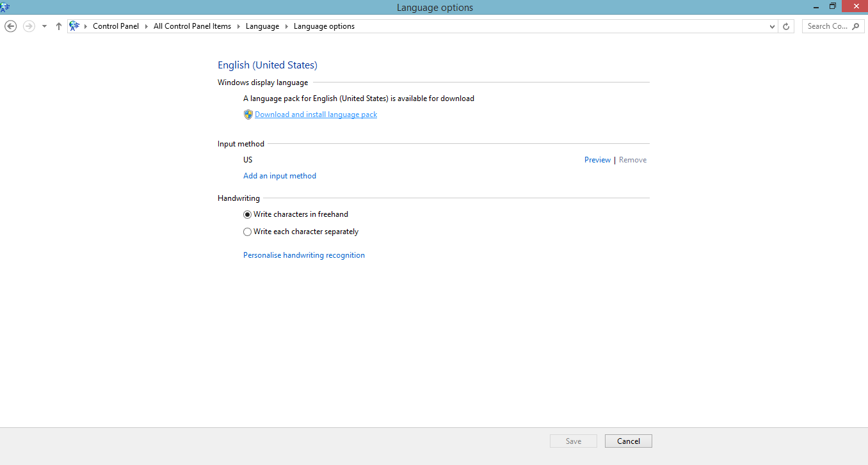Open Download and install language pack
The image size is (868, 465).
tap(316, 114)
